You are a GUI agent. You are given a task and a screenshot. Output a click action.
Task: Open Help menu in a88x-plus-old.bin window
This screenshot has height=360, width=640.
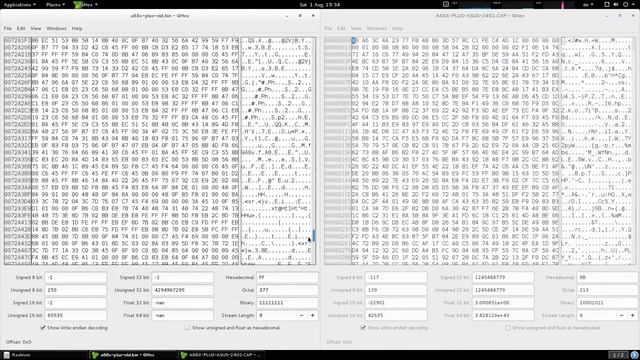77,29
